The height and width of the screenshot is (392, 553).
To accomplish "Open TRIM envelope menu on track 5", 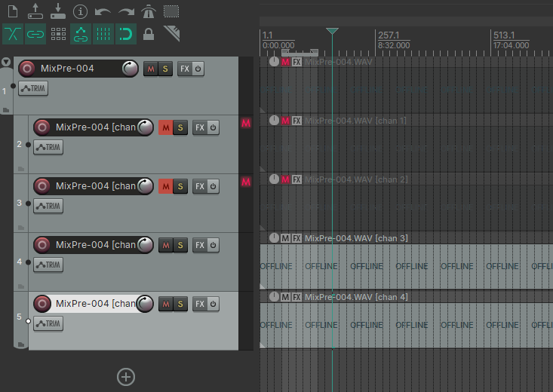I will 48,323.
